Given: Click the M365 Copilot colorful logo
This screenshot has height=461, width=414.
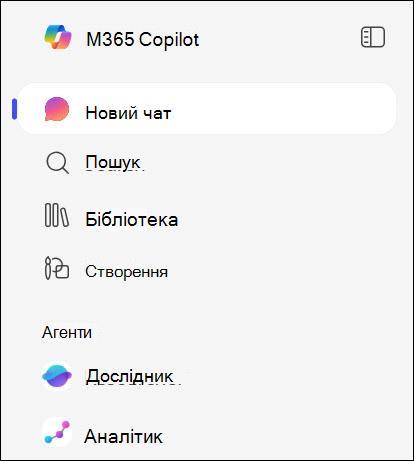Looking at the screenshot, I should 58,37.
